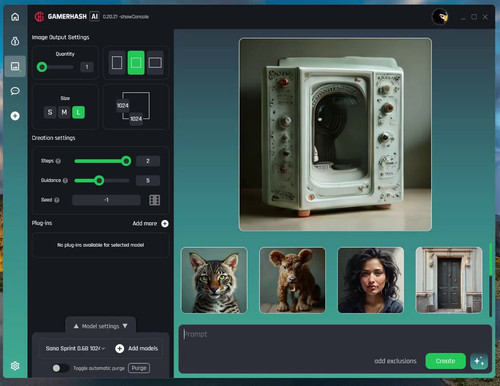Click the Purge button
Screen dimensions: 500x386
click(x=139, y=368)
